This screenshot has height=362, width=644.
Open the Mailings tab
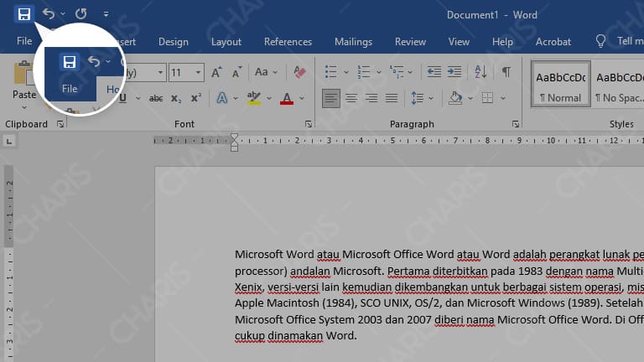pos(353,42)
